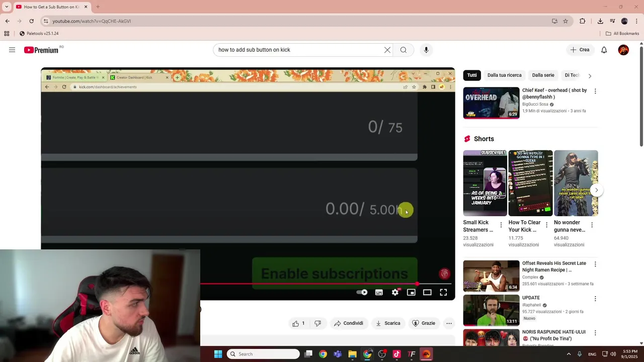This screenshot has height=362, width=644.
Task: Submit the search with the magnifier button
Action: 404,50
